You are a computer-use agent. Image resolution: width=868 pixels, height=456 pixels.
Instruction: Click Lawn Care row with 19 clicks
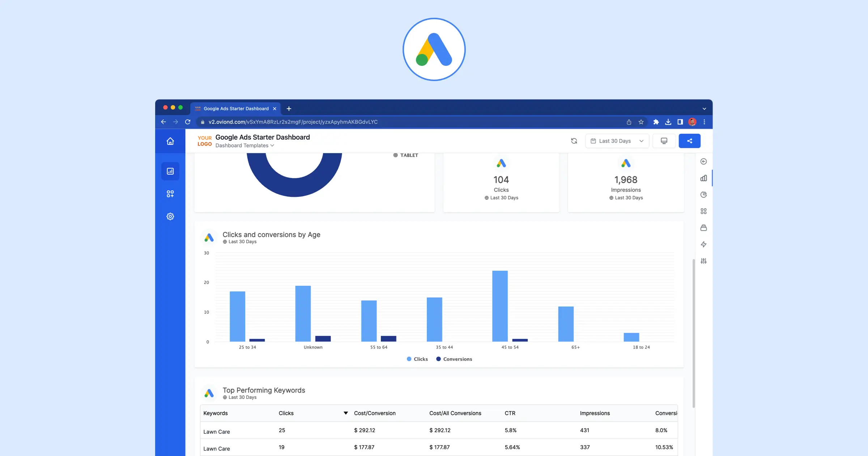439,447
